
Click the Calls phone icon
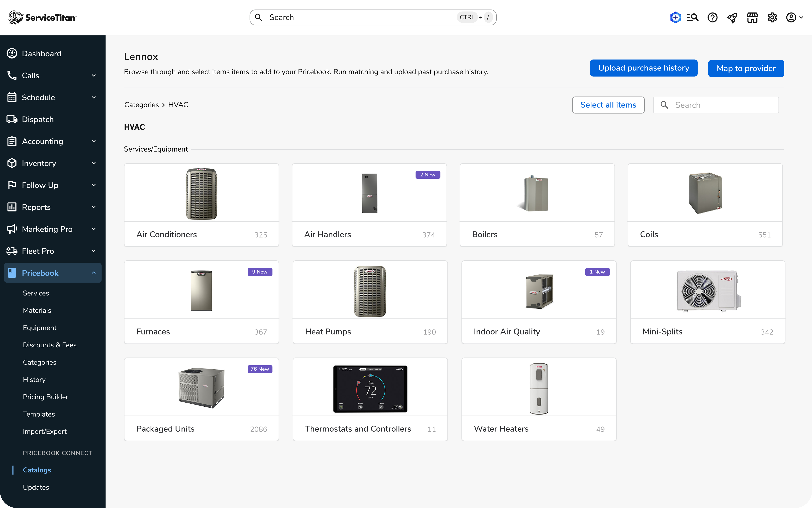tap(12, 75)
